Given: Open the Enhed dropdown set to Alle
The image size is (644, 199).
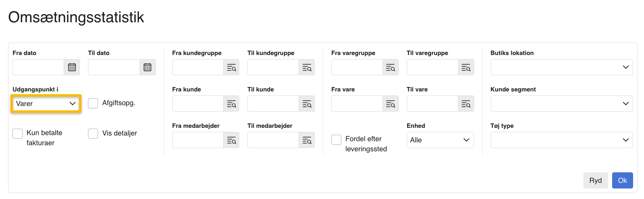Looking at the screenshot, I should click(x=440, y=140).
